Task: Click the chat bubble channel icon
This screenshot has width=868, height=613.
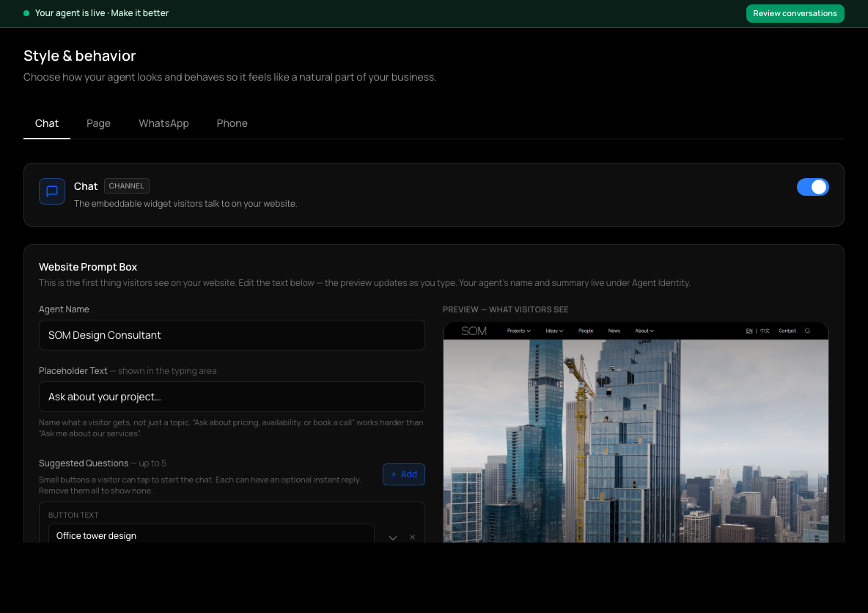Action: 52,191
